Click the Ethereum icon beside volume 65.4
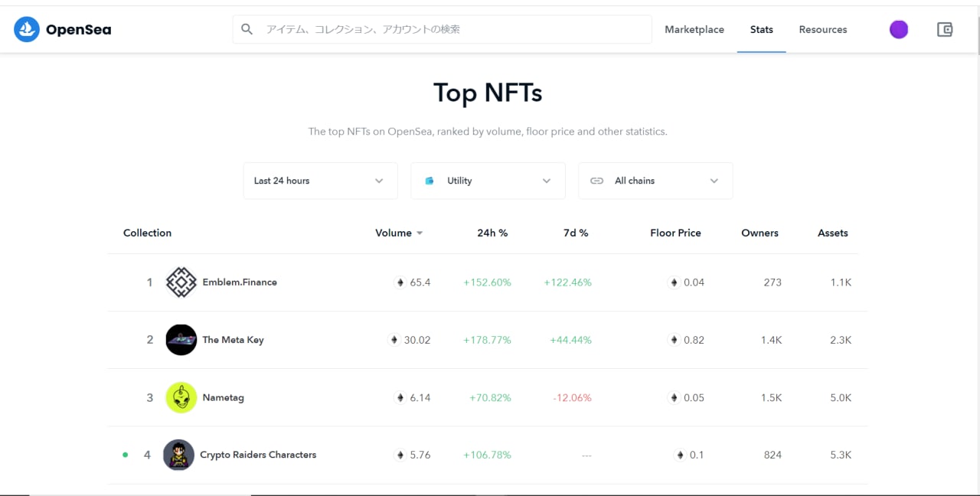Screen dimensions: 980x496 (x=400, y=282)
